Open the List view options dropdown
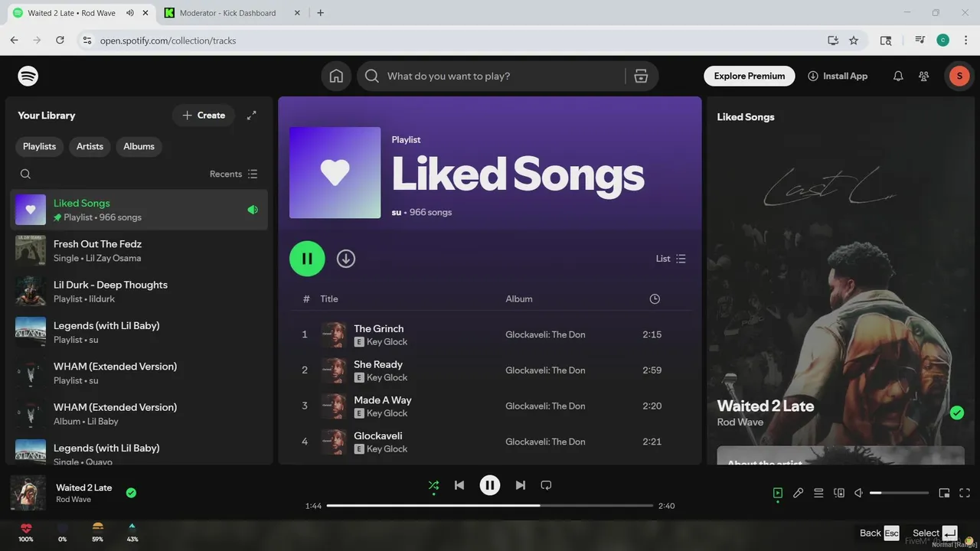 point(671,259)
